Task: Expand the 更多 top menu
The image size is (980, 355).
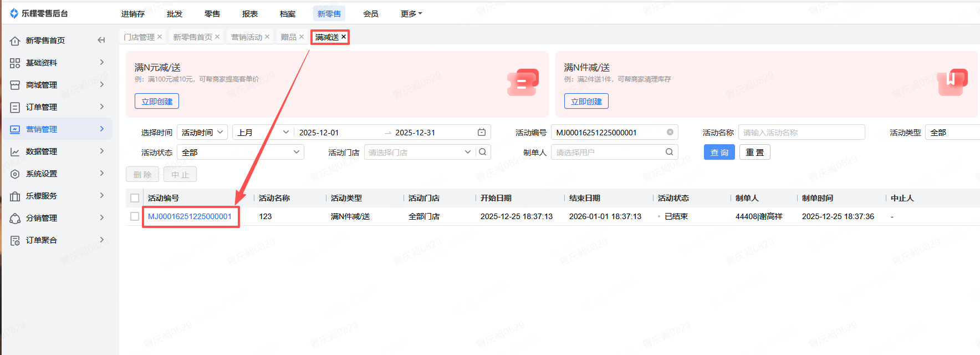Action: [411, 13]
